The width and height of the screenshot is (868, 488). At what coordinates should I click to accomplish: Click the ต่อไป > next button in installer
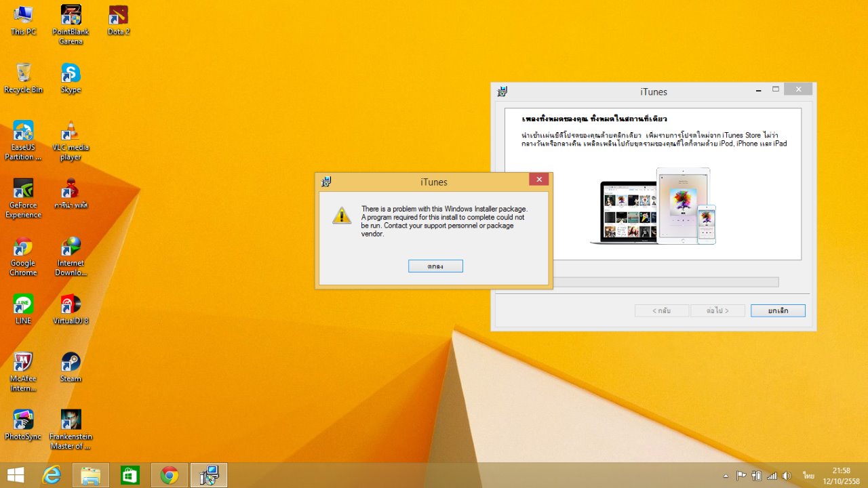click(x=717, y=310)
